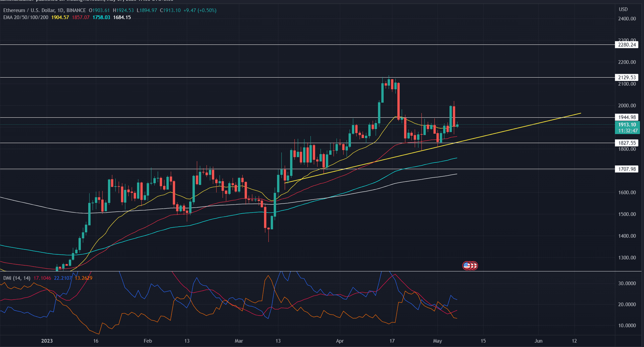Click the US economic event flag icons
This screenshot has width=644, height=347.
click(x=470, y=265)
